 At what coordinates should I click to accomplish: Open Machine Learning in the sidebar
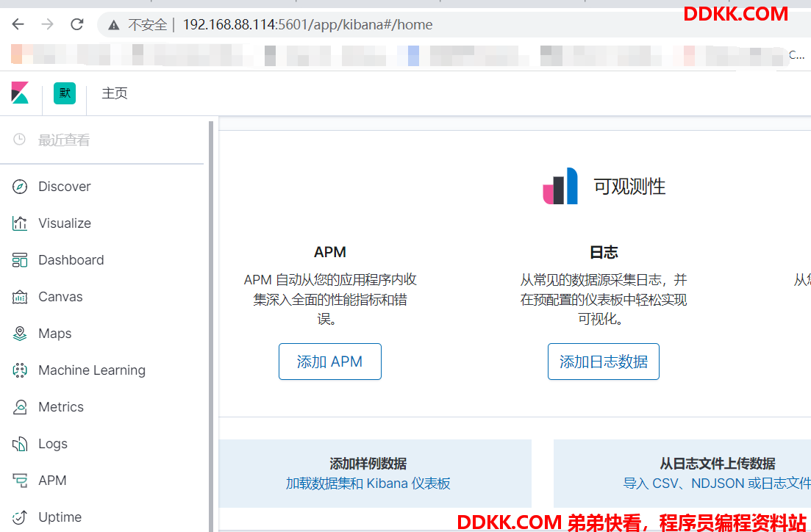click(x=92, y=370)
